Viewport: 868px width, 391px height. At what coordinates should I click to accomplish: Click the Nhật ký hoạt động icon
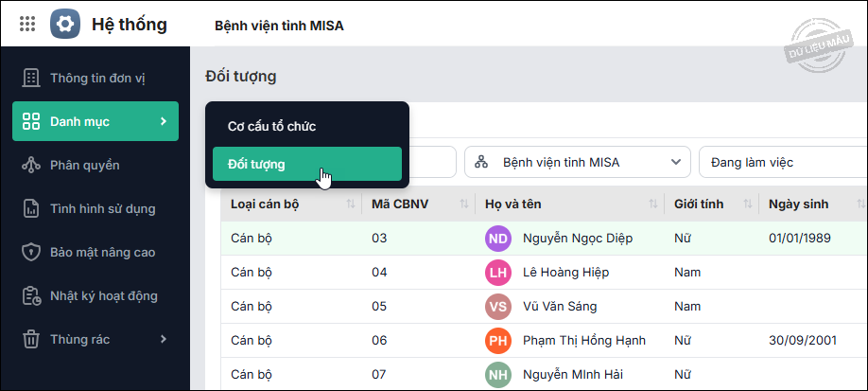(30, 295)
